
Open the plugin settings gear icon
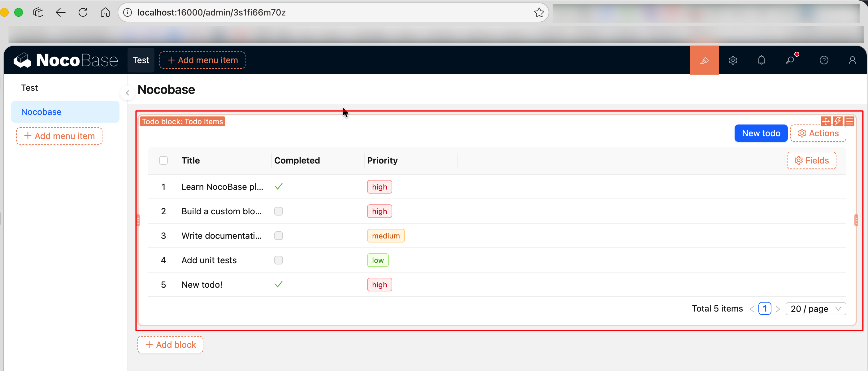(x=733, y=60)
